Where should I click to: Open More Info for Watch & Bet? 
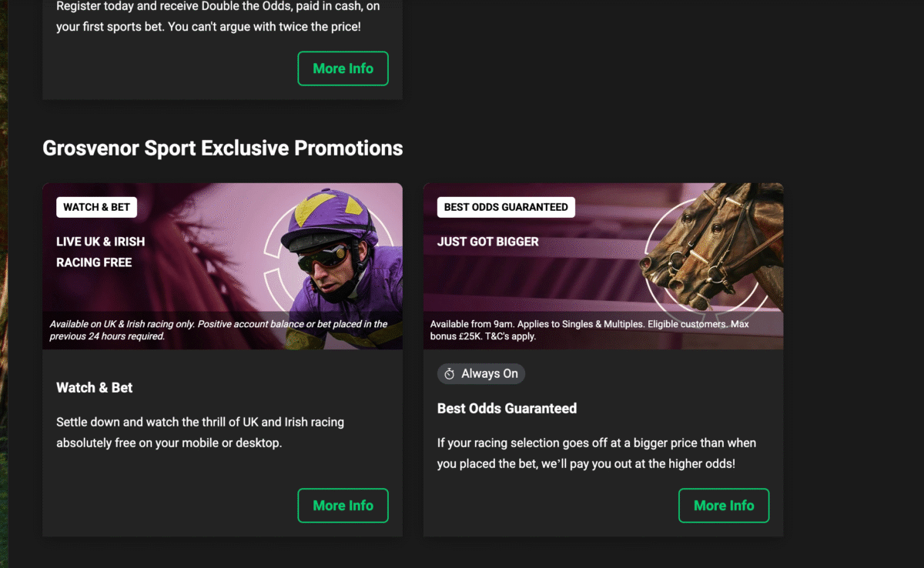(343, 506)
